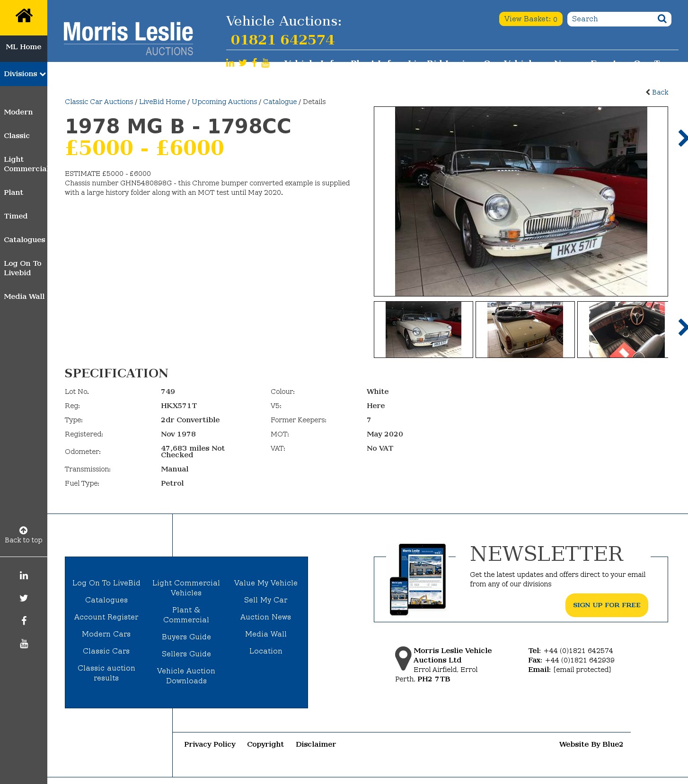Select Modern in the sidebar
Viewport: 688px width, 784px height.
pyautogui.click(x=18, y=112)
